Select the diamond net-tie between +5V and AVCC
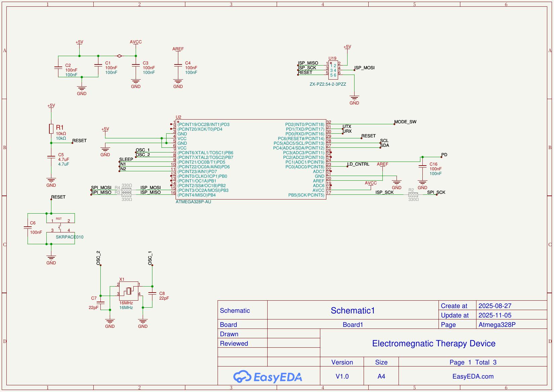The height and width of the screenshot is (392, 554). tap(119, 56)
